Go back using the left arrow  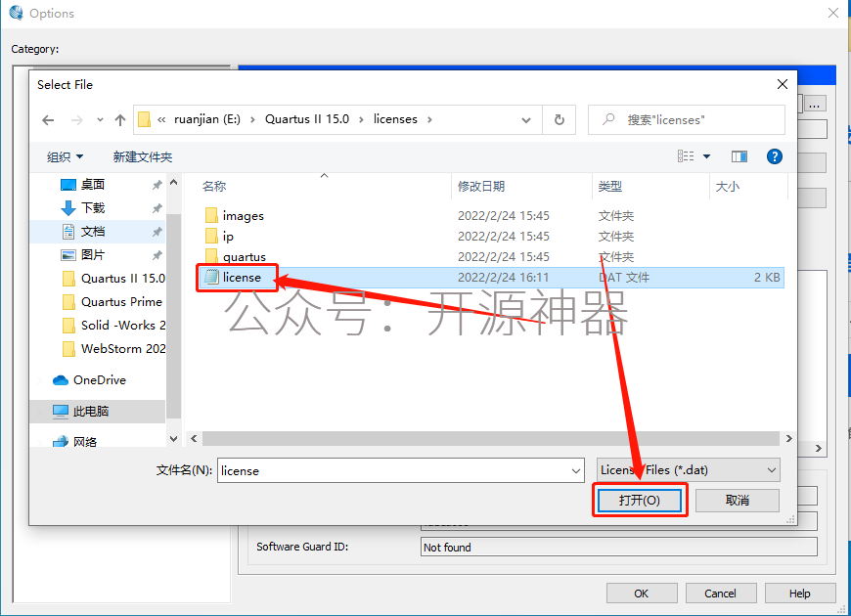pyautogui.click(x=48, y=120)
